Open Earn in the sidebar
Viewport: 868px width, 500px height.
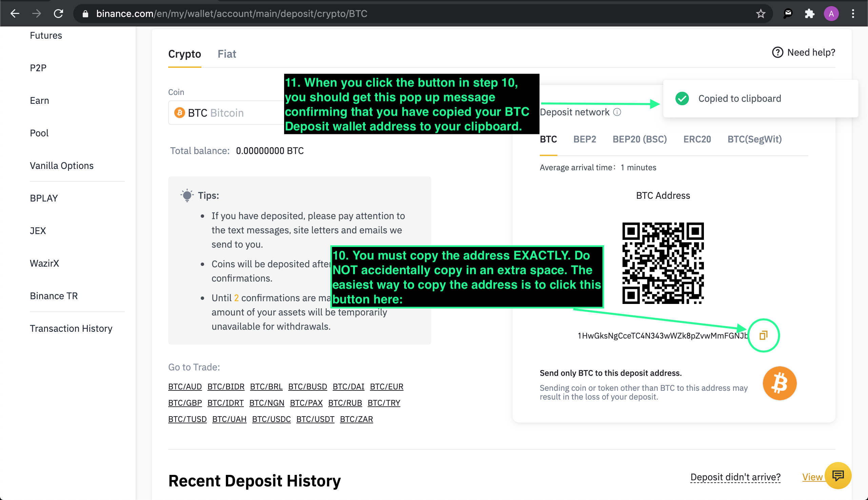pyautogui.click(x=39, y=101)
